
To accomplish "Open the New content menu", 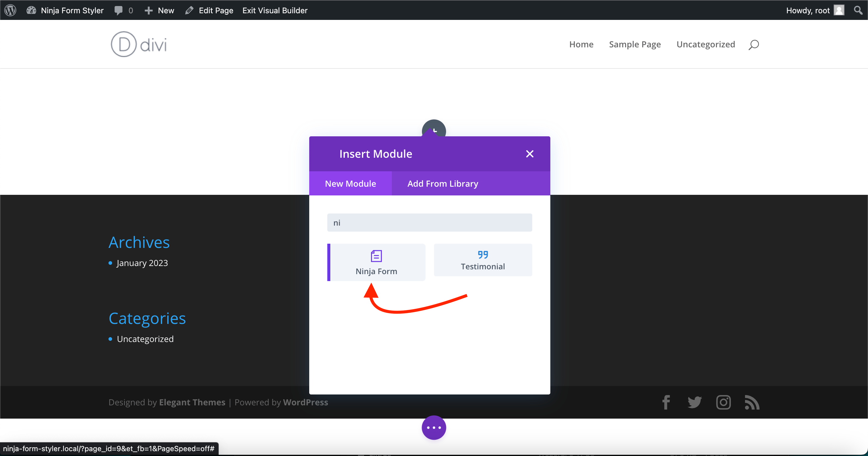I will pos(159,10).
